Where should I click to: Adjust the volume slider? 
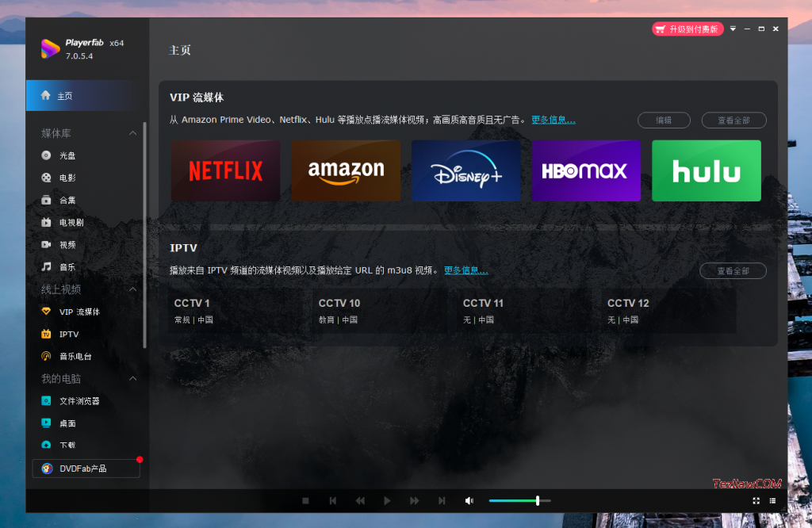coord(519,500)
